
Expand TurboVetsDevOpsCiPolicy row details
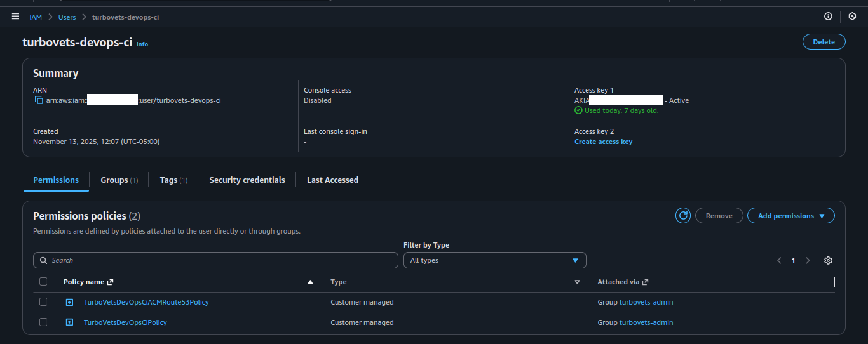coord(70,322)
